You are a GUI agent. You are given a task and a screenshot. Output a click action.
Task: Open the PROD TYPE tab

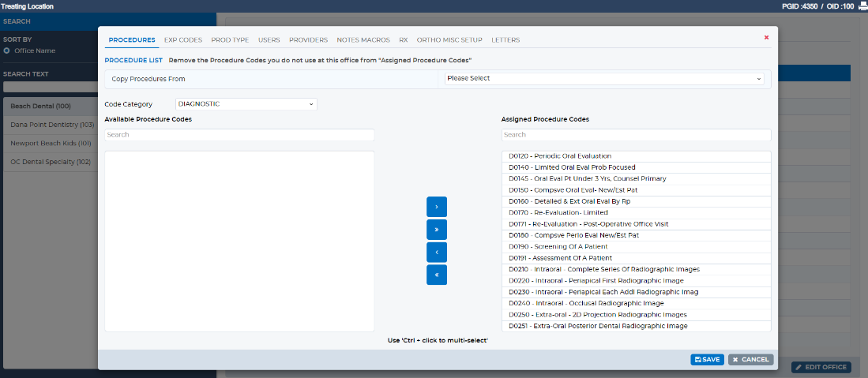(230, 39)
